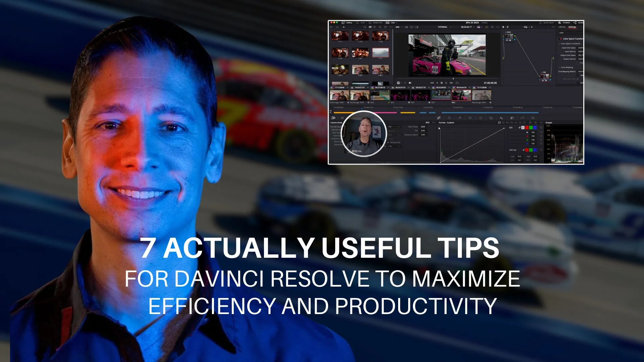Toggle the Y luminance channel button in Edit
644x362 pixels.
pos(523,128)
